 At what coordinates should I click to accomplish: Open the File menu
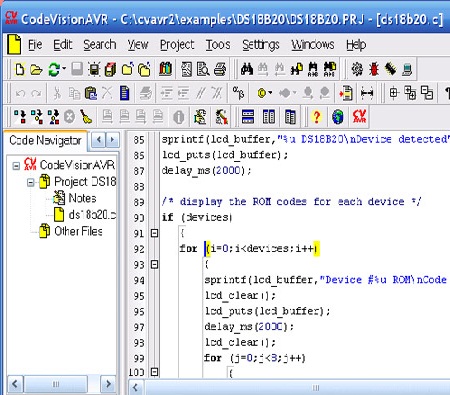click(x=35, y=45)
